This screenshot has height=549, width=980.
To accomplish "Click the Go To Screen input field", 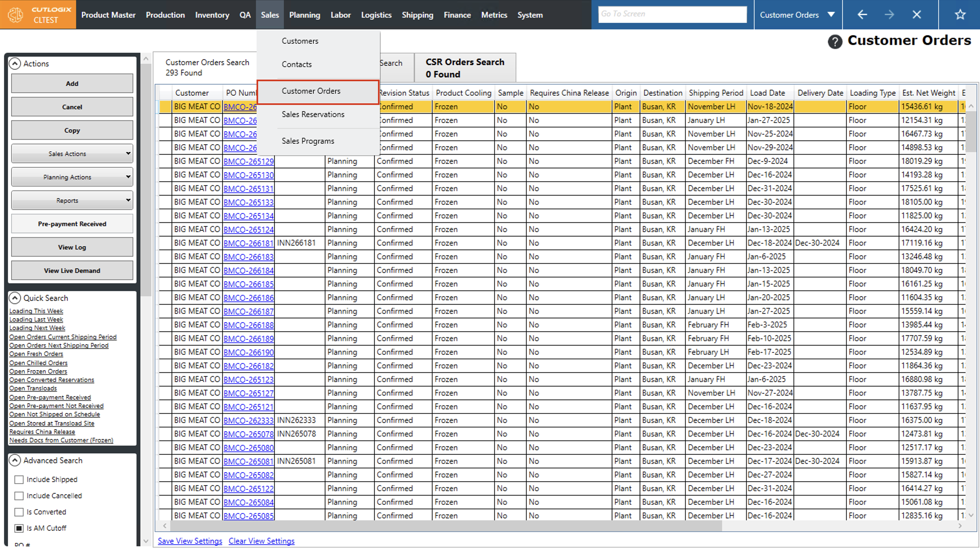I will (x=672, y=14).
